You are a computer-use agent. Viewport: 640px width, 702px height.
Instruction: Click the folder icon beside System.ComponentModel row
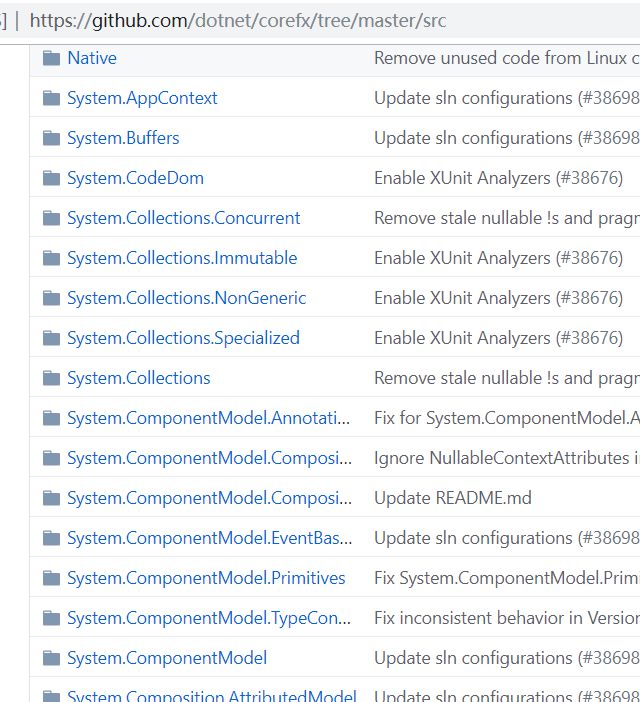coord(51,658)
